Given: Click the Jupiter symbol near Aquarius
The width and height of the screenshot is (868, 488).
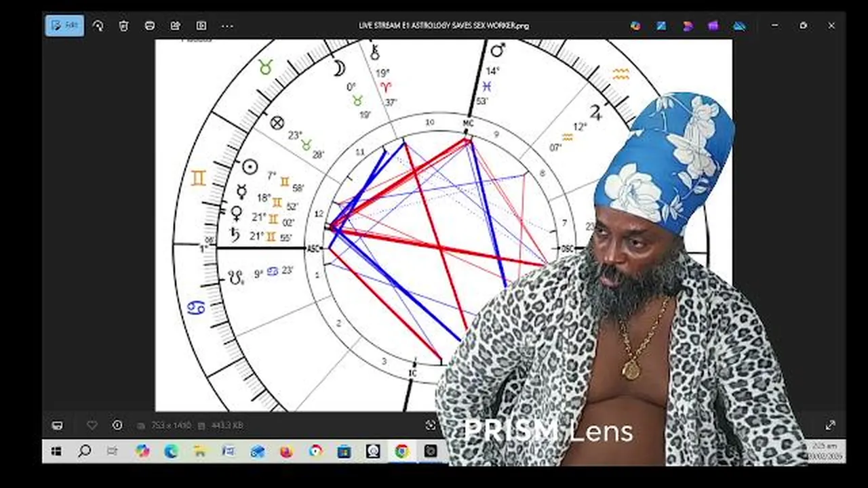Looking at the screenshot, I should coord(595,113).
